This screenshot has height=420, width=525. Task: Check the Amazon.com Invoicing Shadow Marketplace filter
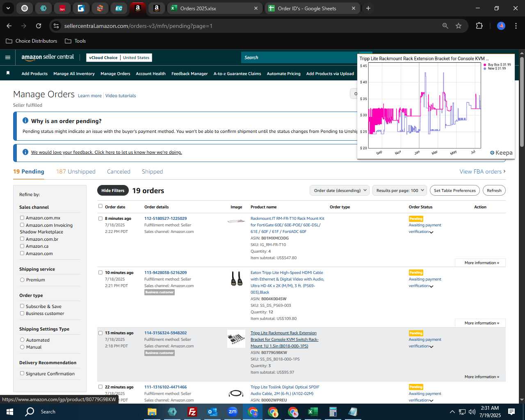22,225
